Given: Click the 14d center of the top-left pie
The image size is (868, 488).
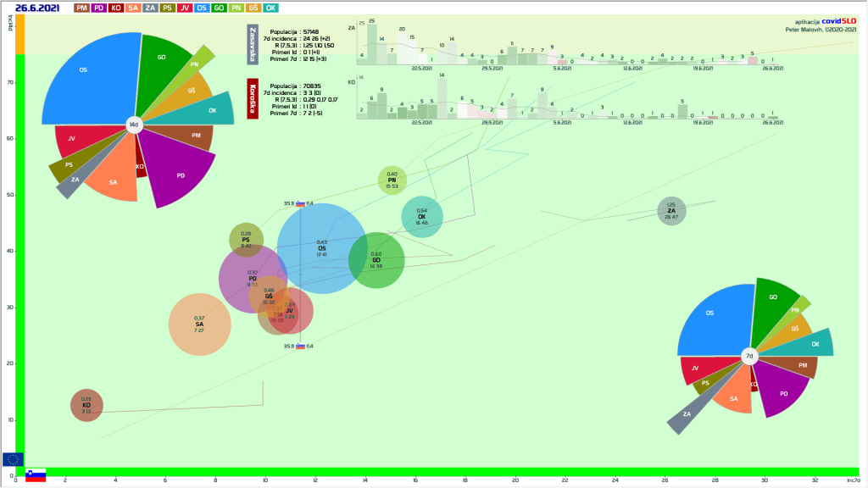Looking at the screenshot, I should (x=133, y=125).
